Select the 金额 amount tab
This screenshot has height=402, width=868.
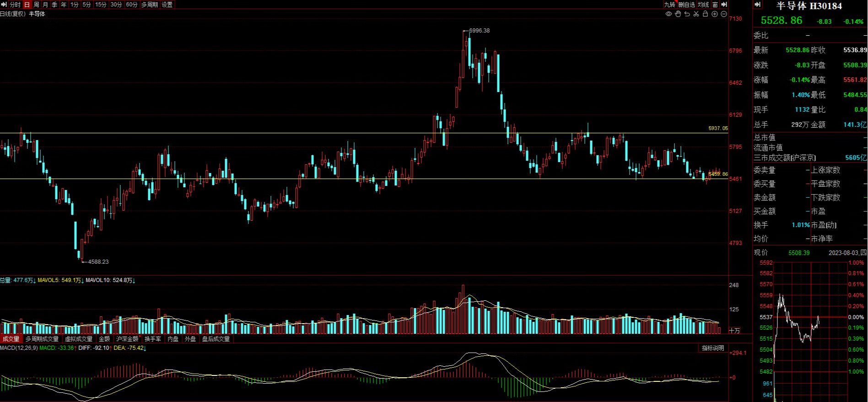(104, 339)
